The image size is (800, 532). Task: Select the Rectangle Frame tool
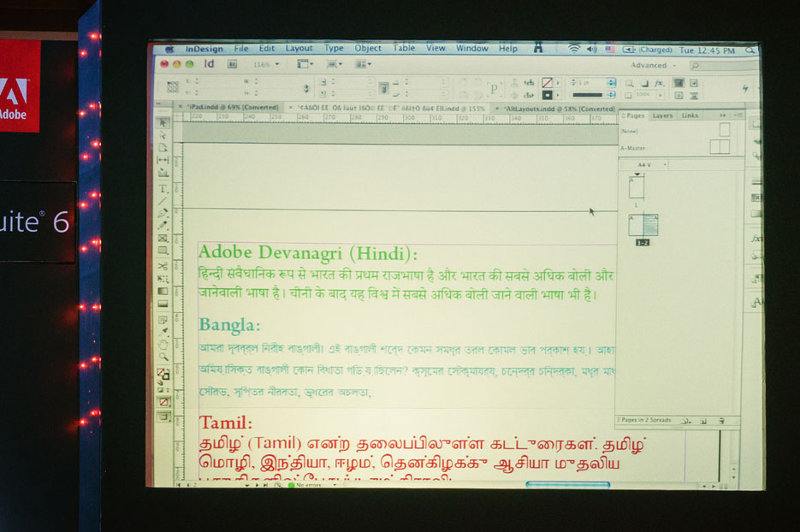coord(163,238)
